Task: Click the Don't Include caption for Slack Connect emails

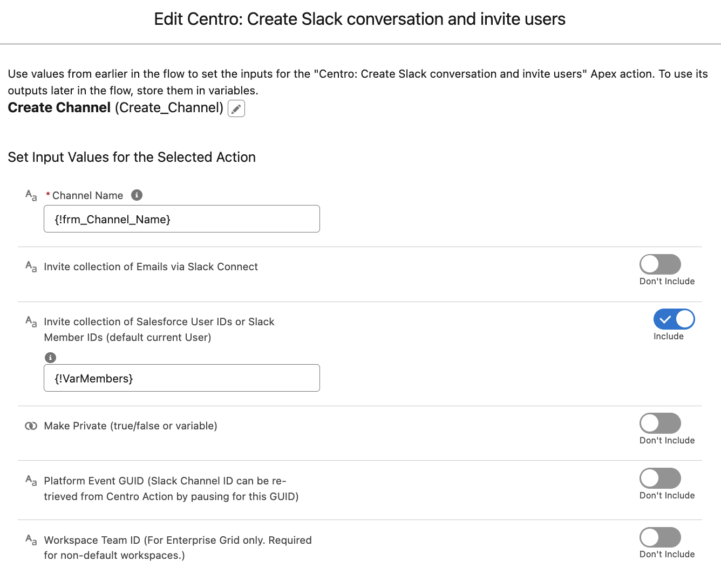Action: (x=667, y=281)
